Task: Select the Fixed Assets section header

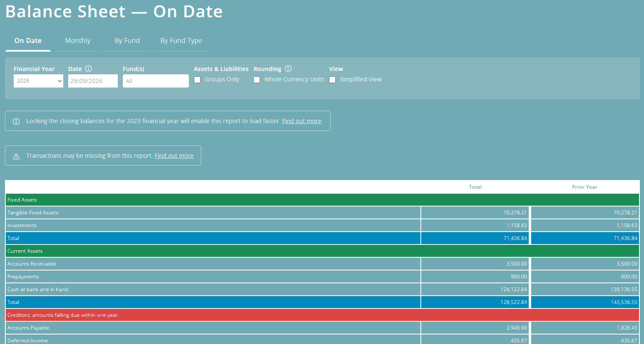Action: click(x=322, y=200)
